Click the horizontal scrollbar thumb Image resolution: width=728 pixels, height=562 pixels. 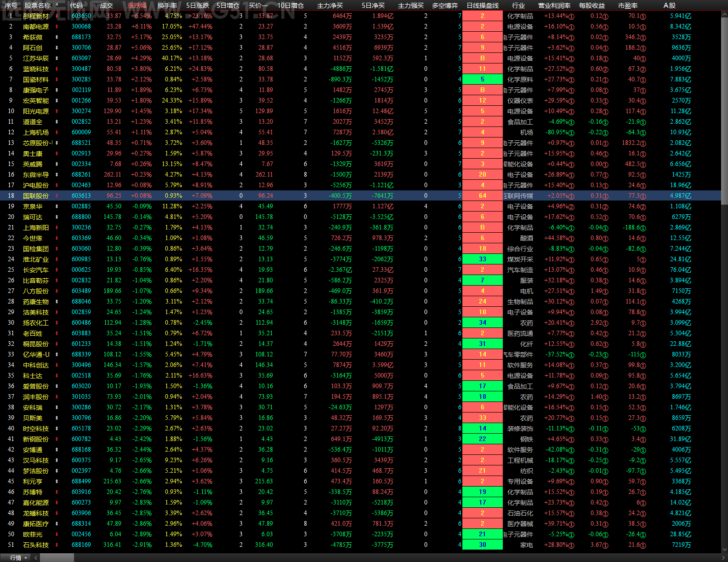(x=57, y=558)
